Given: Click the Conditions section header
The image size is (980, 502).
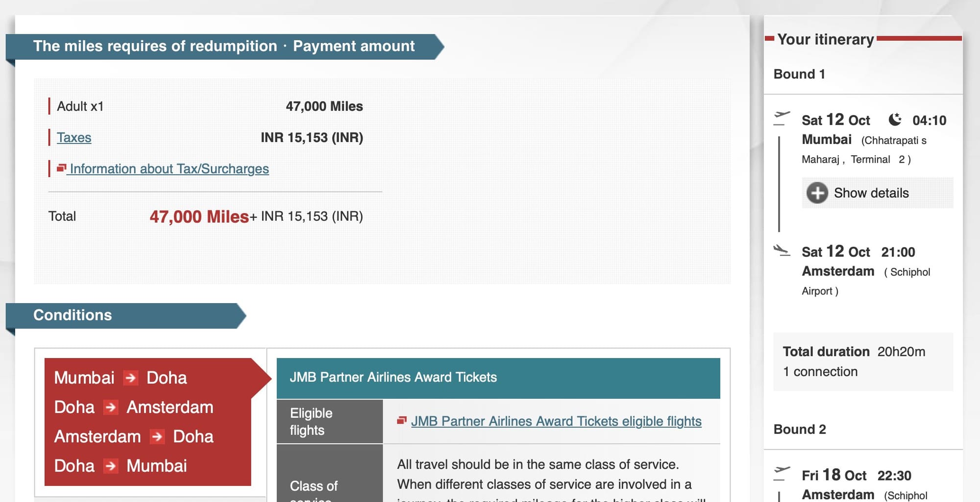Looking at the screenshot, I should (x=73, y=315).
